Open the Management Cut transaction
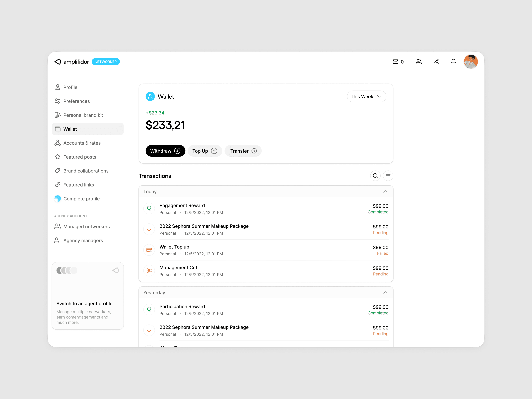This screenshot has width=532, height=399. tap(266, 270)
